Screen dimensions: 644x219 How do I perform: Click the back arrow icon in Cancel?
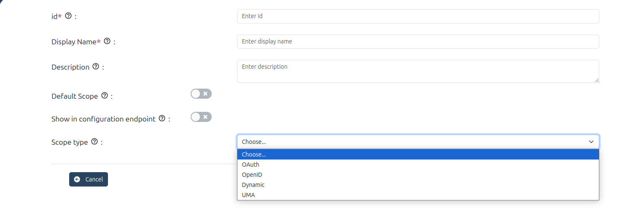point(77,179)
